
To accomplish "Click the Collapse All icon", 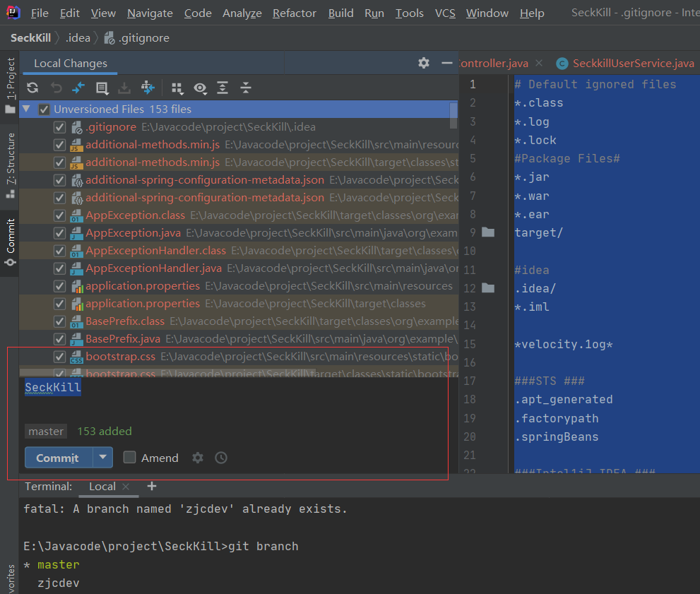I will click(246, 88).
